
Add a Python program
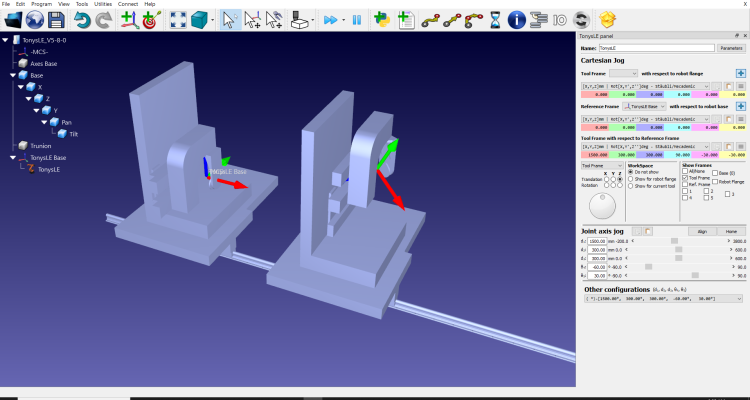382,20
